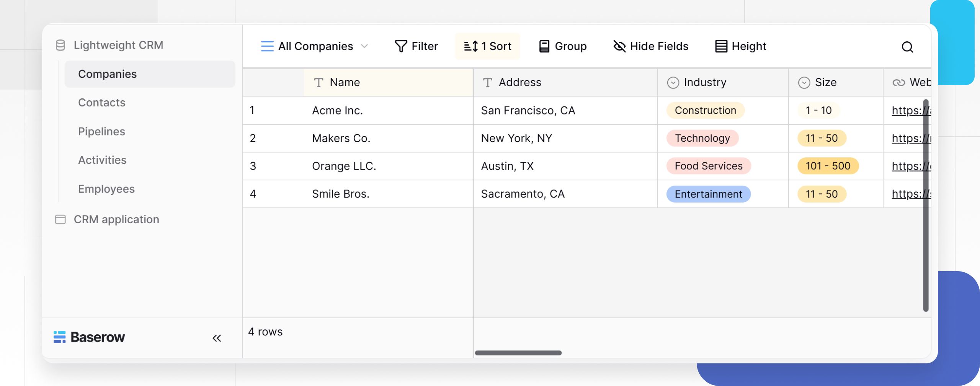
Task: Click the Name column header
Action: coord(345,82)
